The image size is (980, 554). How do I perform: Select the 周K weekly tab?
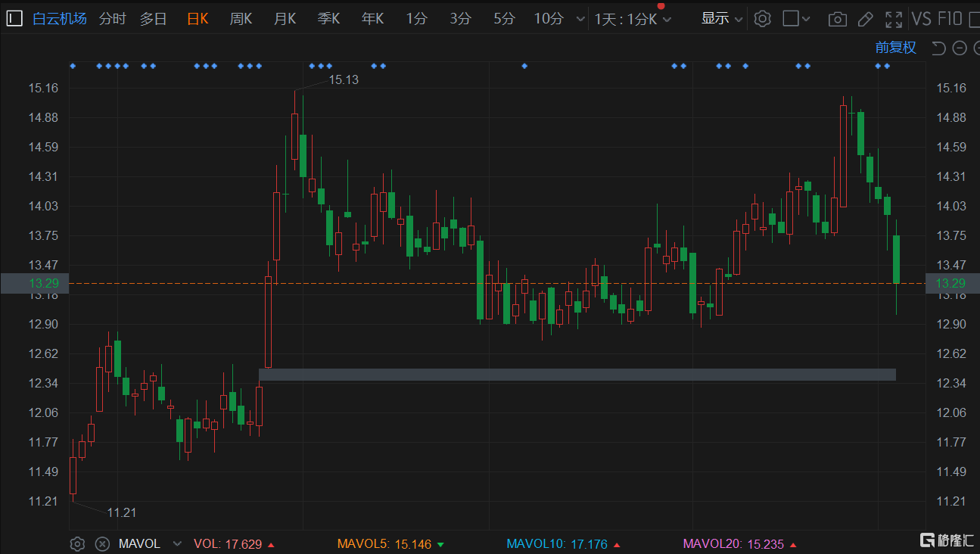[241, 19]
